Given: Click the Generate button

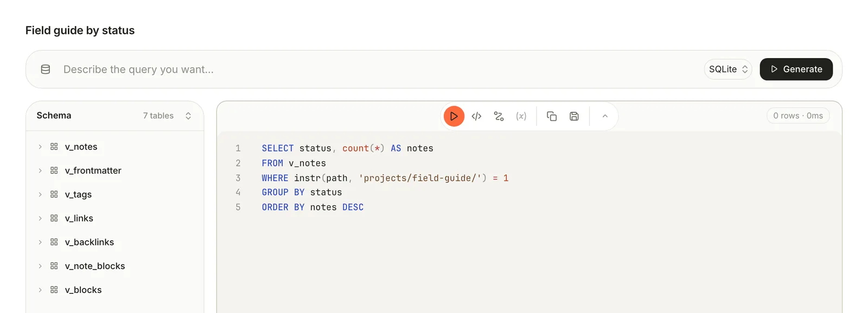Looking at the screenshot, I should 796,69.
